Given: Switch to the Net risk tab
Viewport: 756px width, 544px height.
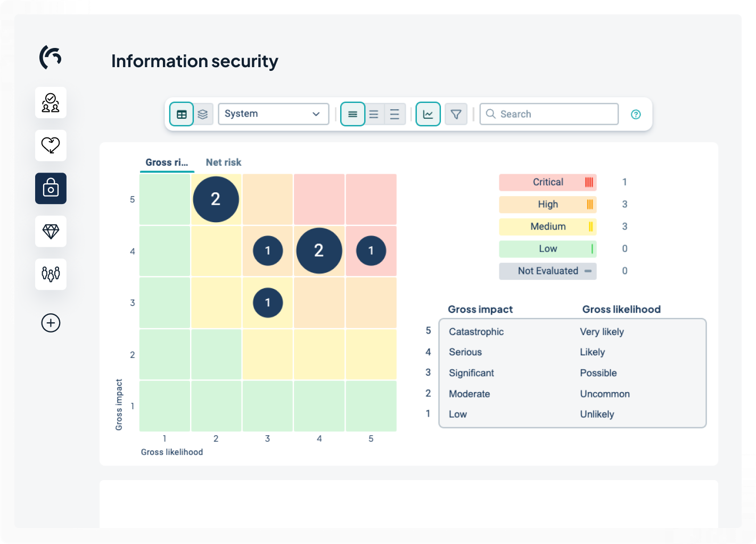Looking at the screenshot, I should pyautogui.click(x=224, y=162).
